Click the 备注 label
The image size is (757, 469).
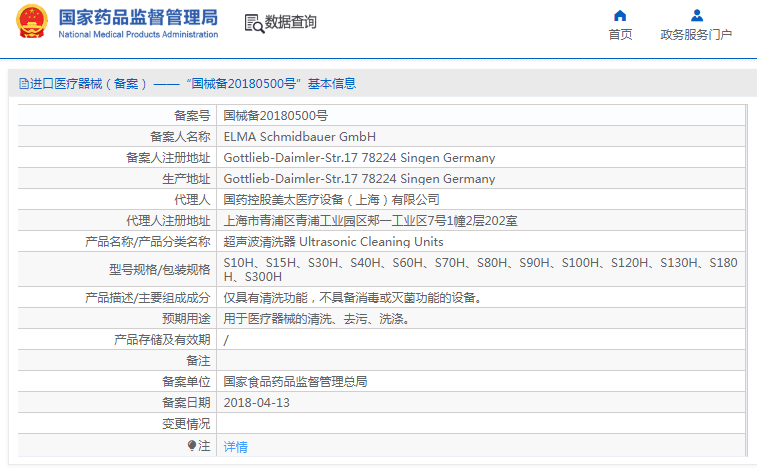(x=198, y=361)
